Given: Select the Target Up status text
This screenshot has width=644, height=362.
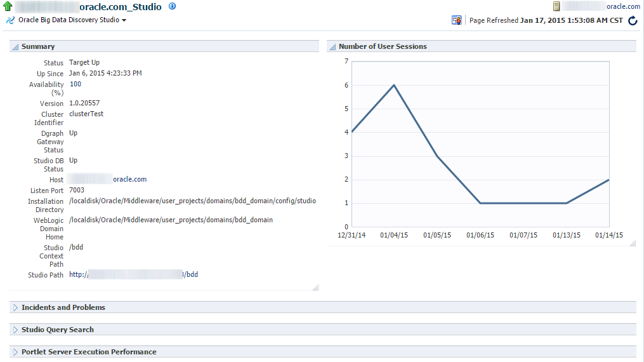Looking at the screenshot, I should (84, 62).
